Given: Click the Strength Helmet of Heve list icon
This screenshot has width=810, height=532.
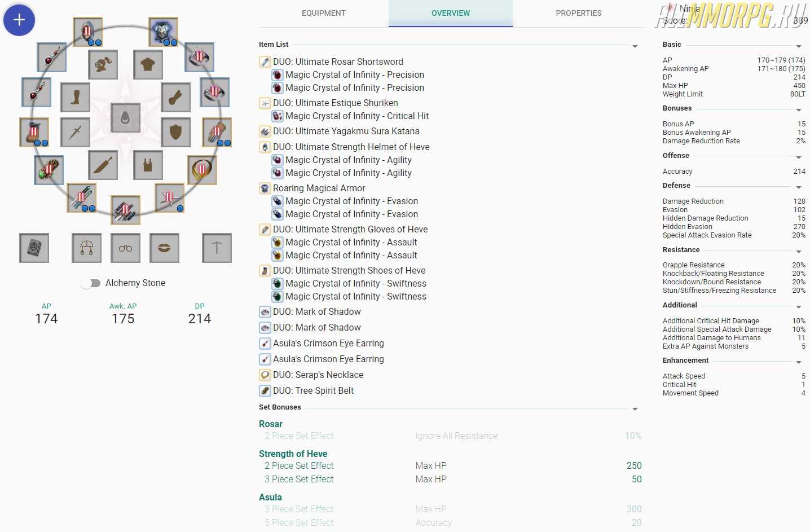Looking at the screenshot, I should (x=265, y=147).
